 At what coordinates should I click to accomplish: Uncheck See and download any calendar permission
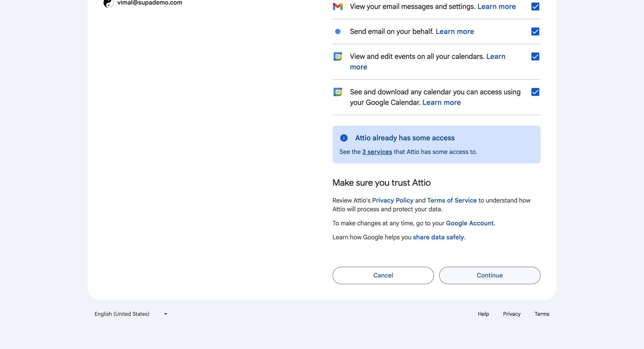535,92
